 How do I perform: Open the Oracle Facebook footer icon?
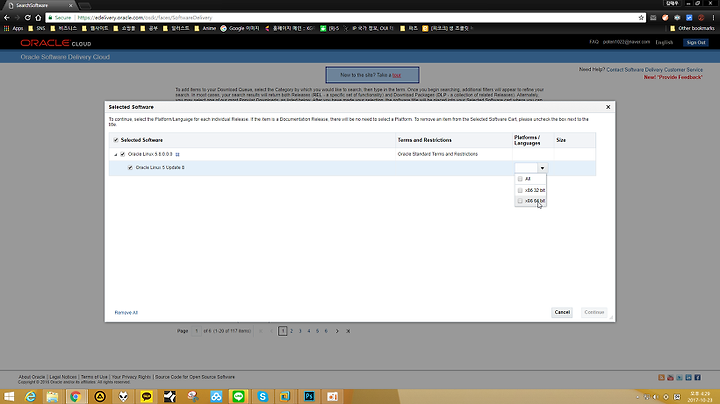click(698, 377)
